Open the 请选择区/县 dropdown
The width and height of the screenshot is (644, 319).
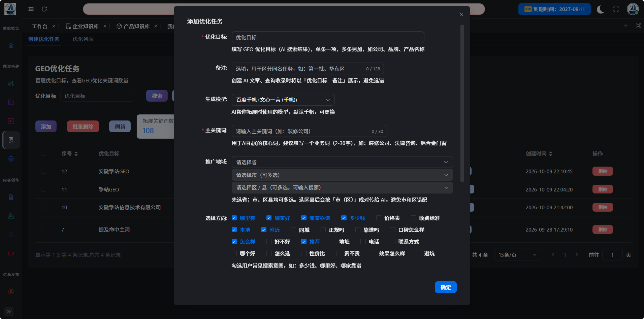[x=342, y=188]
